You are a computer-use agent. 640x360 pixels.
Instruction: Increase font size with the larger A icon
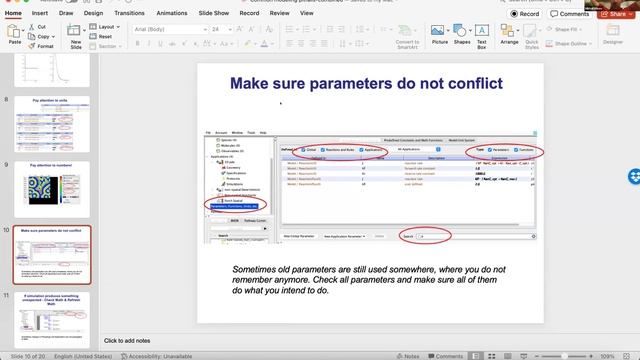(x=240, y=29)
